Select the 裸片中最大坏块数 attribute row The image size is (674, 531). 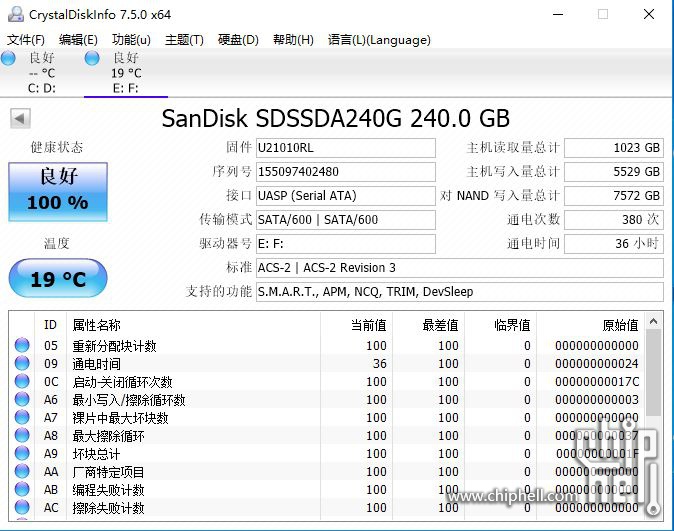point(328,417)
